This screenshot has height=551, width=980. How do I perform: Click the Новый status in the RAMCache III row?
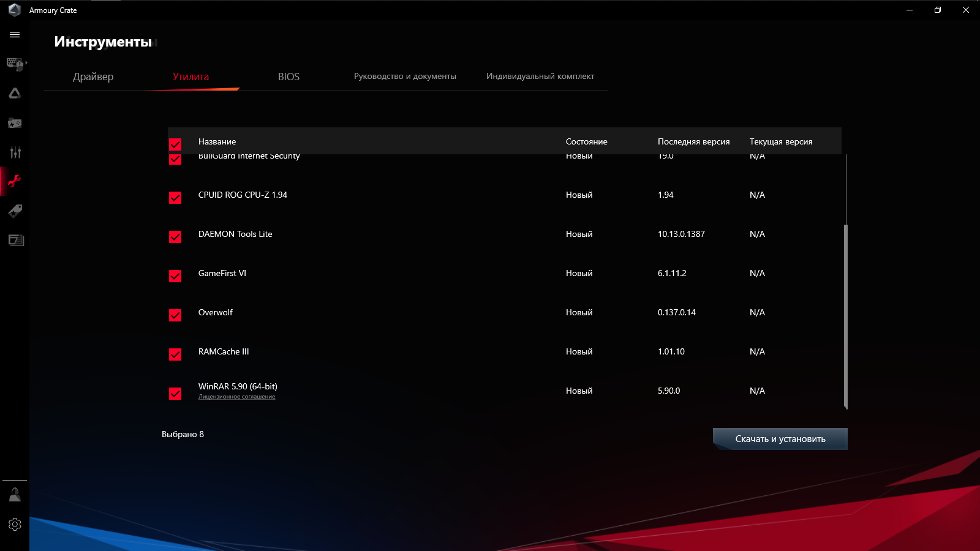tap(579, 351)
